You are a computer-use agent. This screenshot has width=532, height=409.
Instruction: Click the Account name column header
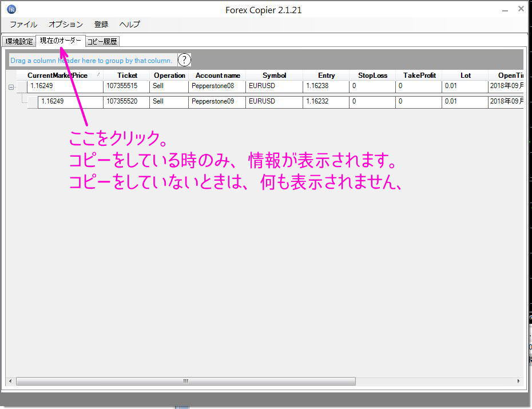point(217,76)
